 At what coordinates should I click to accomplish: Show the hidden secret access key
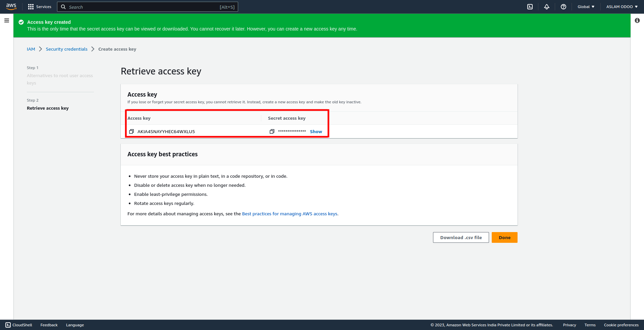click(x=316, y=131)
